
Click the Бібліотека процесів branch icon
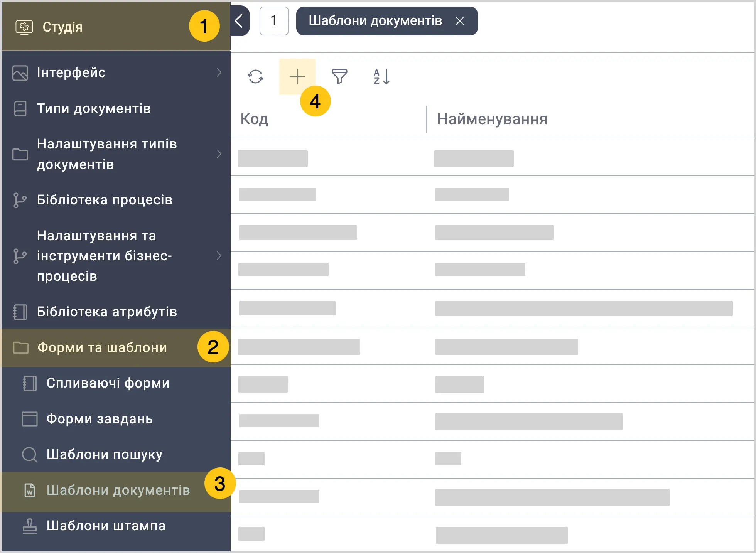pos(20,200)
